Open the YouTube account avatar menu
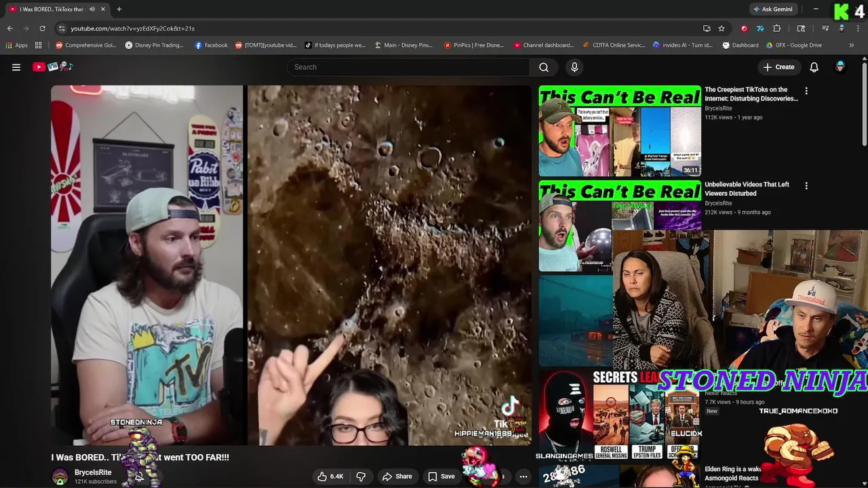Screen dimensions: 868x488 pyautogui.click(x=840, y=66)
